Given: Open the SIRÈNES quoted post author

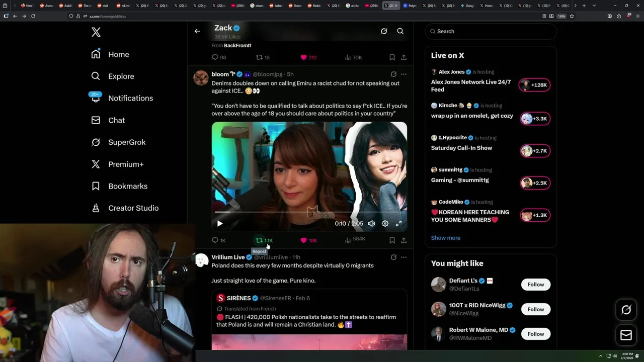Looking at the screenshot, I should pyautogui.click(x=238, y=298).
